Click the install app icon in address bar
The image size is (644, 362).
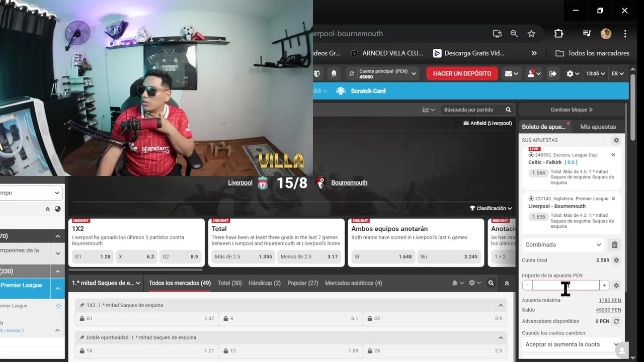point(497,34)
